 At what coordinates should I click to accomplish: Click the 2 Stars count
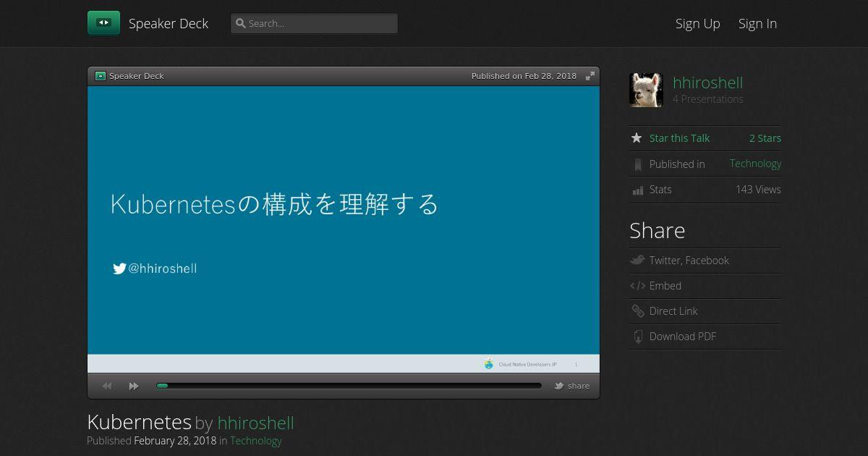765,138
